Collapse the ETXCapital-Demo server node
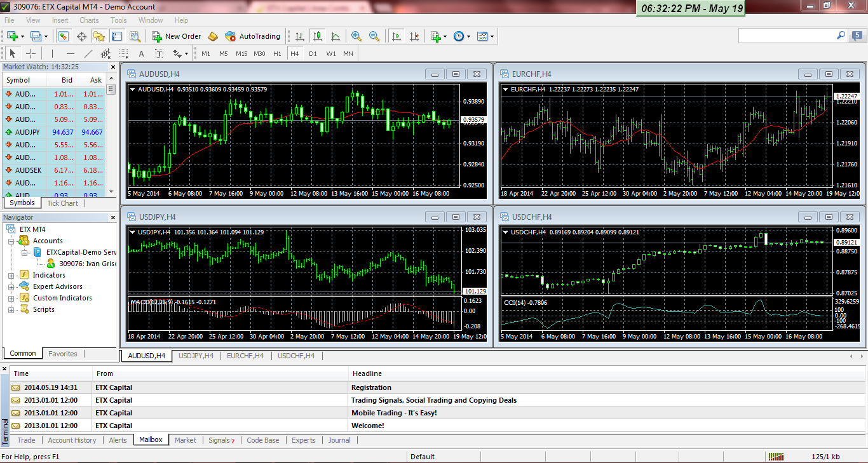Screen dimensions: 868x463 (25, 253)
